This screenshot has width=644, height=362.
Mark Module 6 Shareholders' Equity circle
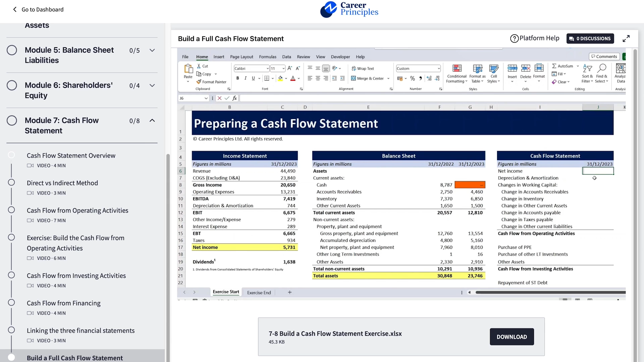tap(12, 85)
